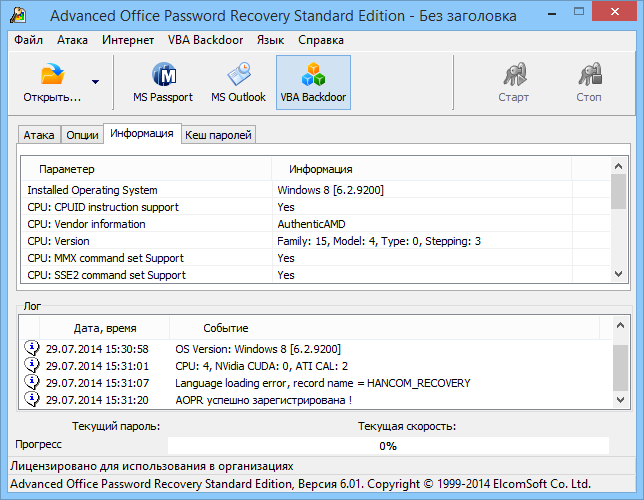644x500 pixels.
Task: Click the version 6.01 copyright status bar
Action: click(x=300, y=484)
